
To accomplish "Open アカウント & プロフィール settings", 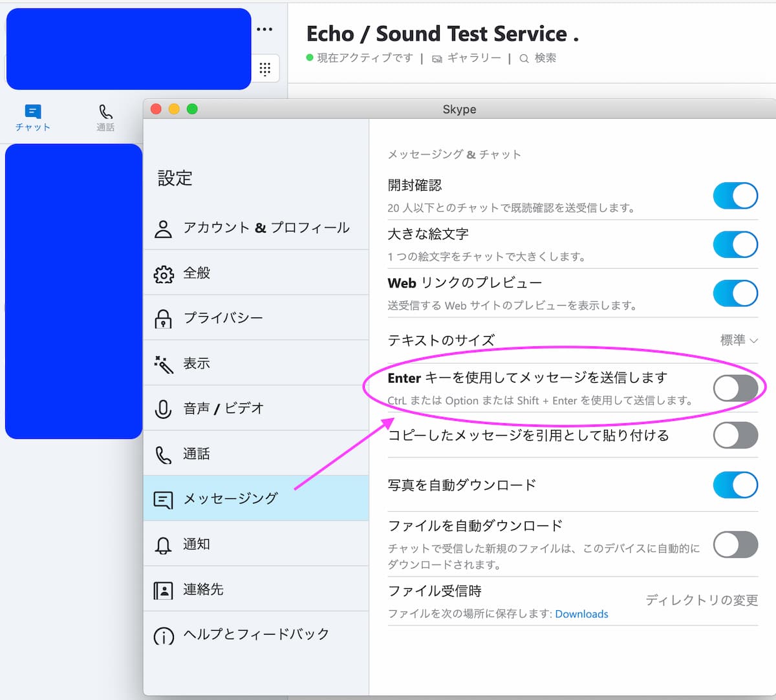I will (x=256, y=227).
